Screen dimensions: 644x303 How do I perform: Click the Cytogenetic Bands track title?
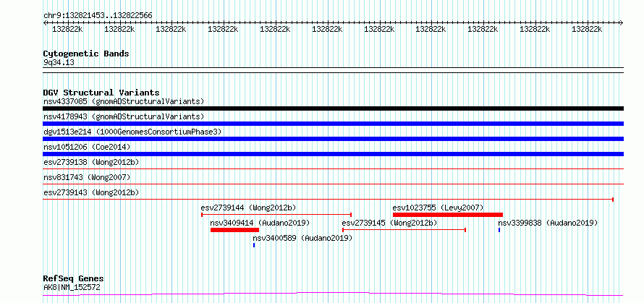coord(86,54)
